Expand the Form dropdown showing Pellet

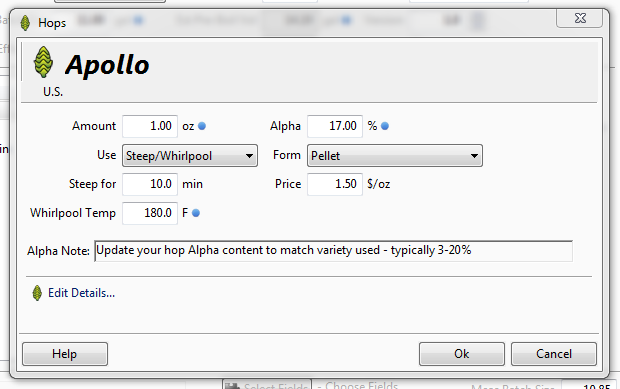click(x=395, y=155)
